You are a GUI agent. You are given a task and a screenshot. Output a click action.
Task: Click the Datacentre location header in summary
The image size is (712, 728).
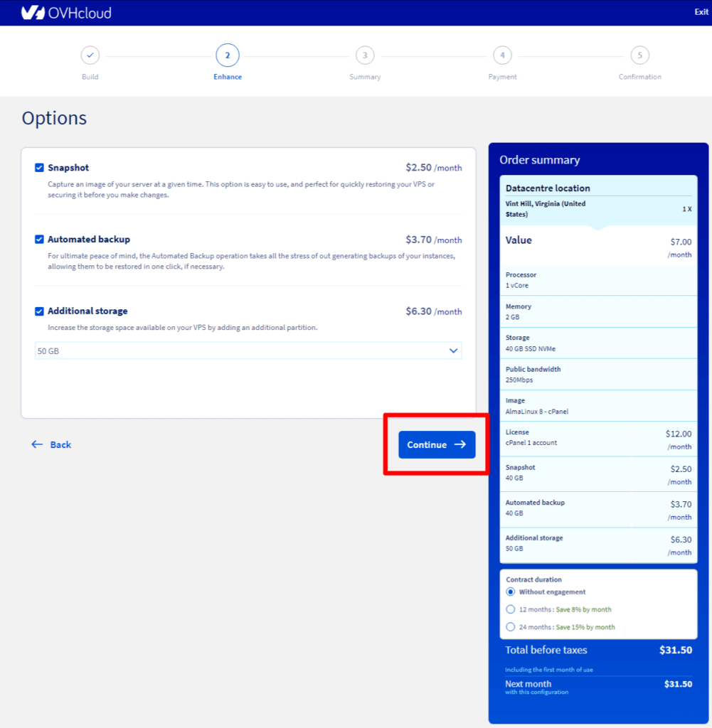548,188
